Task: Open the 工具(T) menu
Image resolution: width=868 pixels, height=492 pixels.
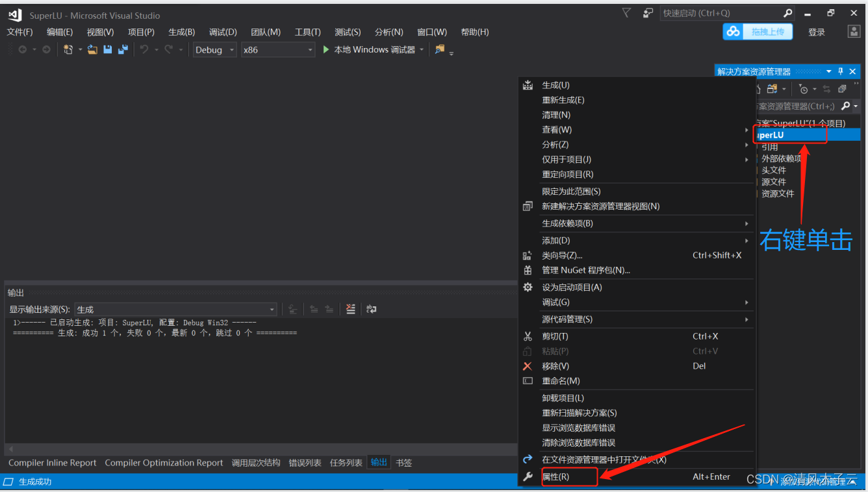Action: (308, 32)
